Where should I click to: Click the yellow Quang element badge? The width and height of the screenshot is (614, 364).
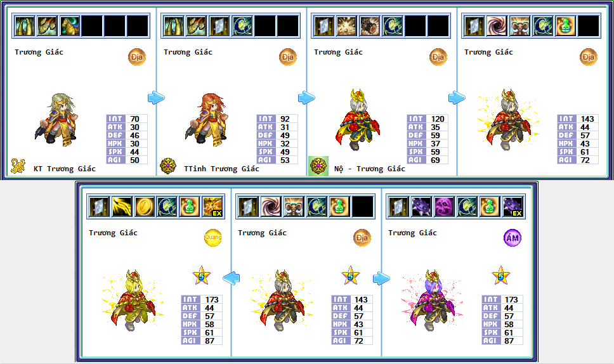[213, 238]
